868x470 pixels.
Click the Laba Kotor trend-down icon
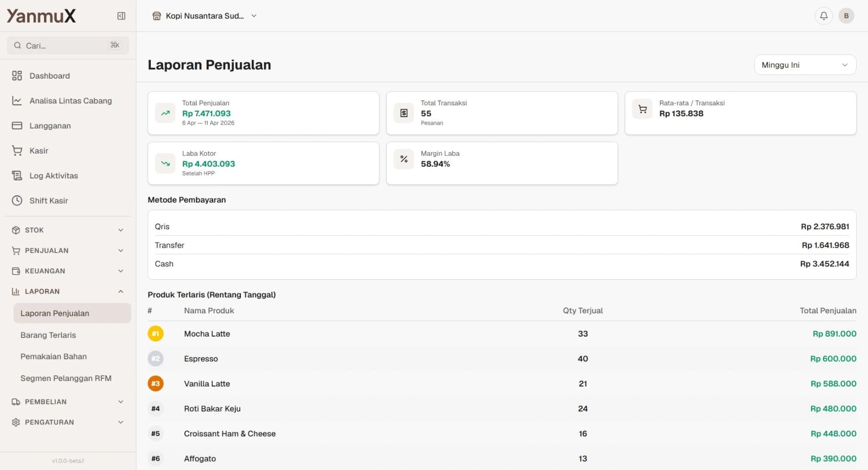(x=165, y=164)
